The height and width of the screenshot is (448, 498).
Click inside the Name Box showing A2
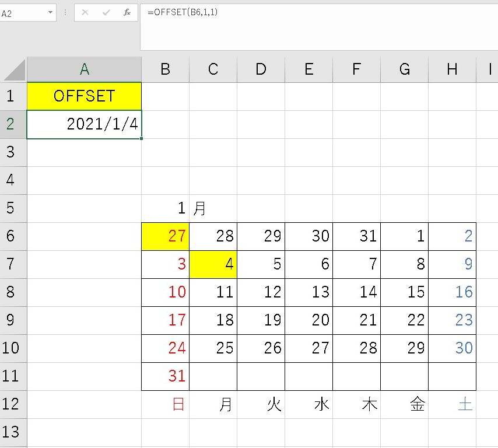22,13
